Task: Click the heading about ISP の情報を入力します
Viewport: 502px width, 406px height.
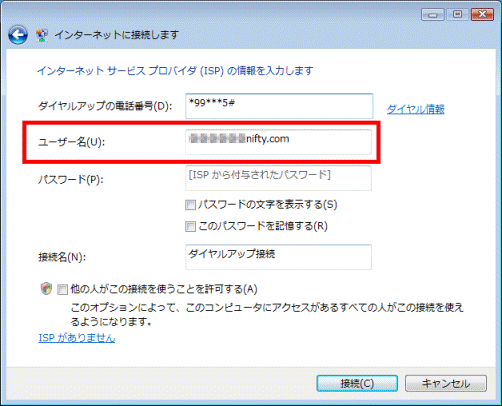Action: tap(175, 71)
